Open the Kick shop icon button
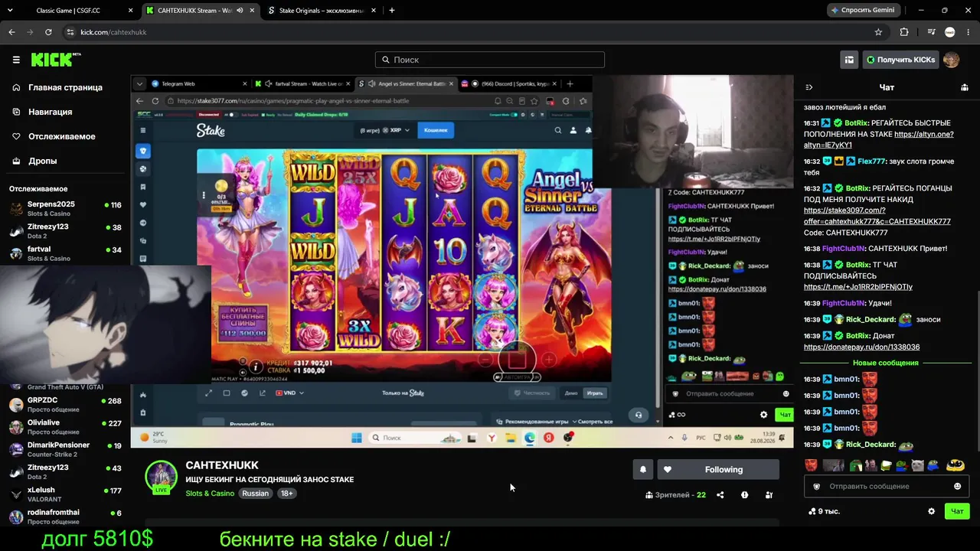 coord(849,60)
